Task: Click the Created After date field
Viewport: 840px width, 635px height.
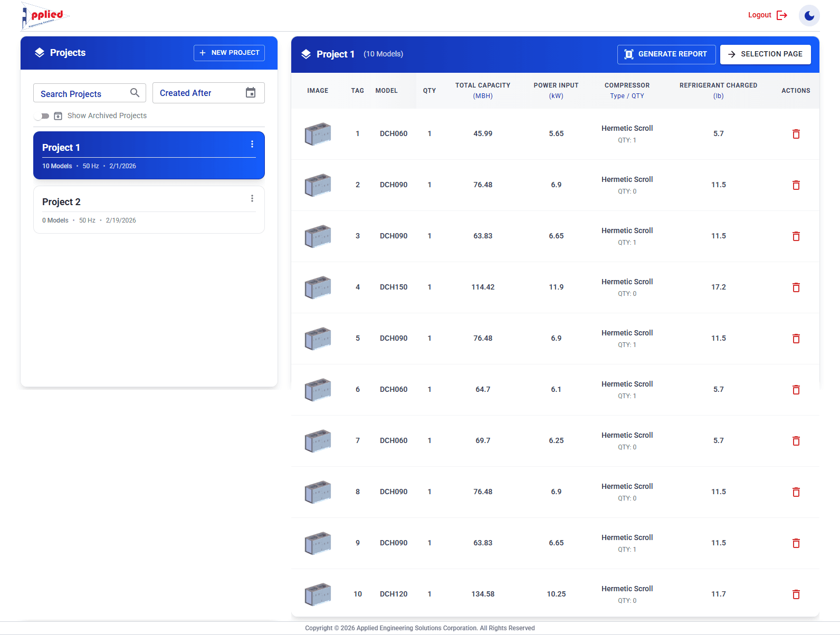Action: pos(208,93)
